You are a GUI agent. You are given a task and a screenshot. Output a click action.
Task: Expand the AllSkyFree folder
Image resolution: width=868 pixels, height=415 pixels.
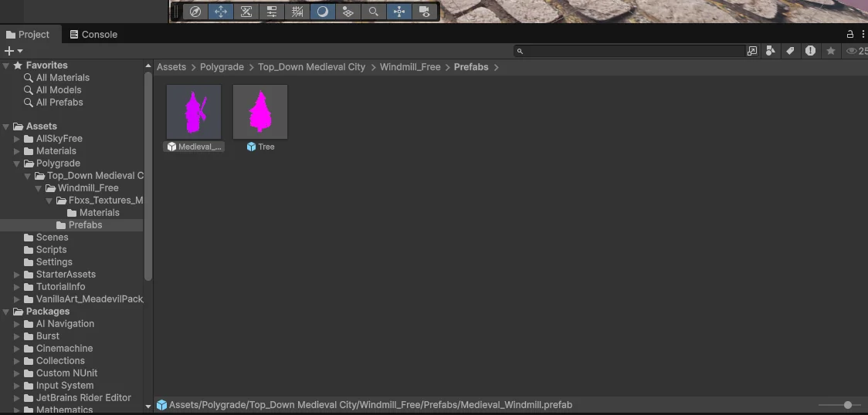point(17,139)
